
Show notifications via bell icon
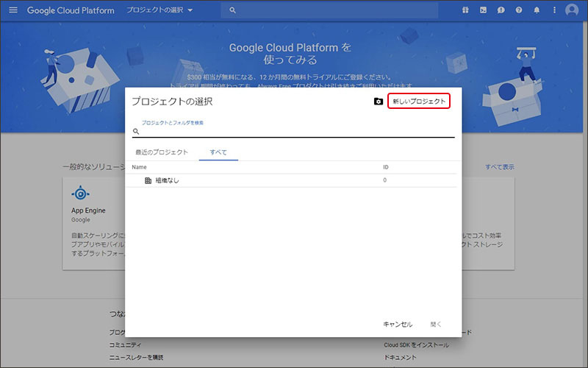tap(537, 10)
